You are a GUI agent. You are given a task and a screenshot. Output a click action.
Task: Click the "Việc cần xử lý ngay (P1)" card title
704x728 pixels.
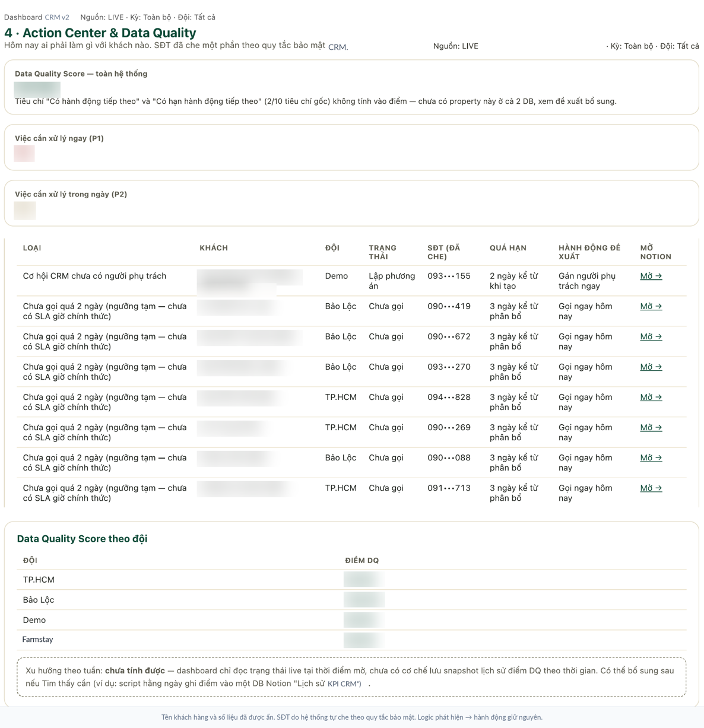tap(59, 138)
